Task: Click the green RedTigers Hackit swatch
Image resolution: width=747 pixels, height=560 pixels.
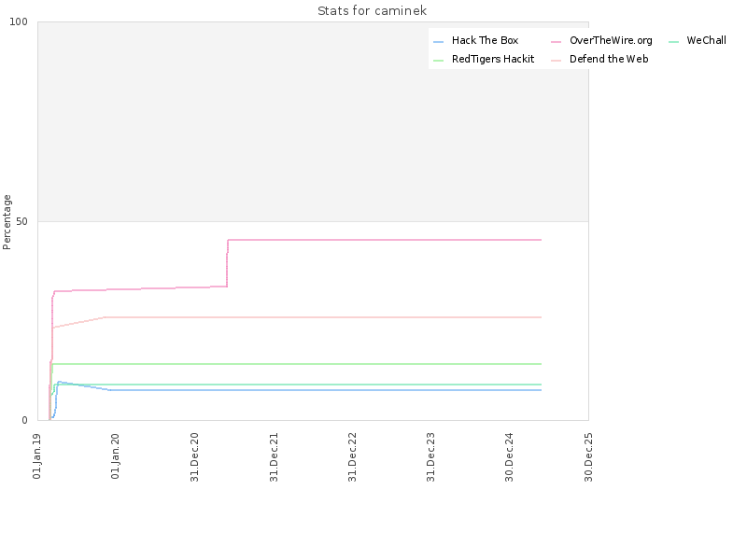Action: (x=438, y=61)
